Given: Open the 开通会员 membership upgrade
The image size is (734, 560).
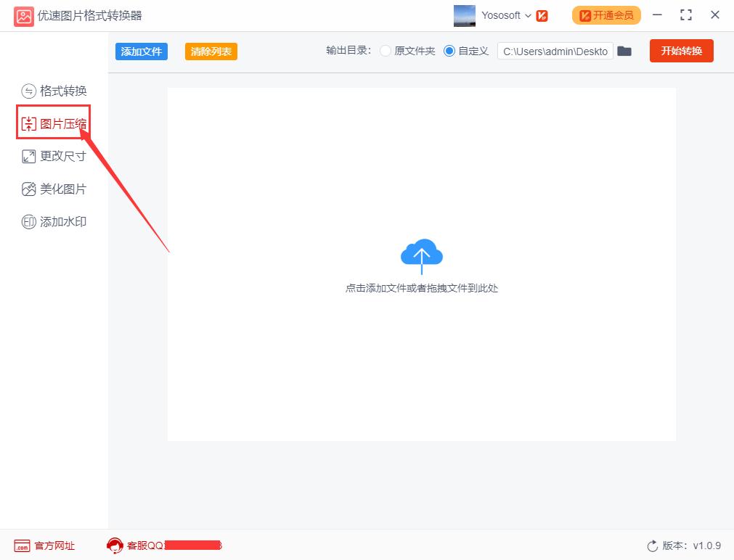Looking at the screenshot, I should click(x=605, y=15).
